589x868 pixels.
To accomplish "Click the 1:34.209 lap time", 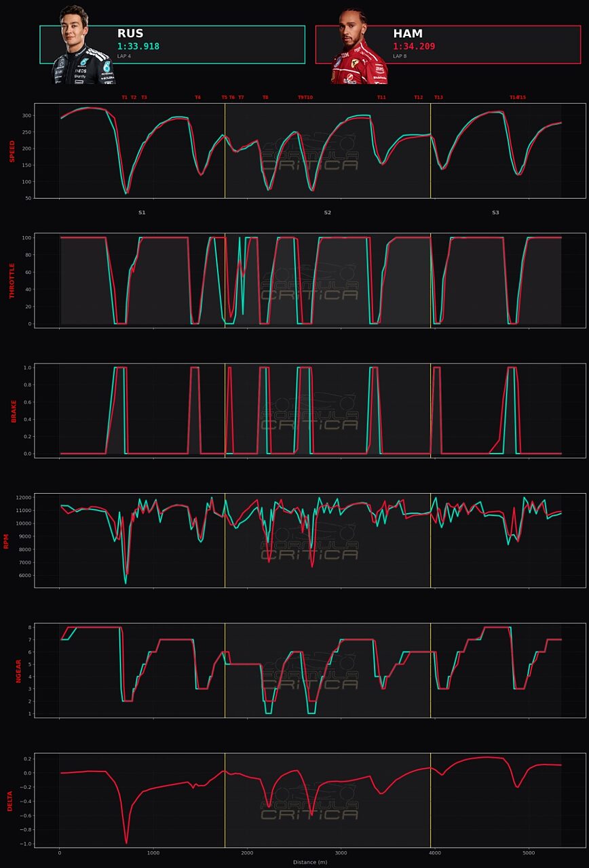I will pyautogui.click(x=414, y=46).
